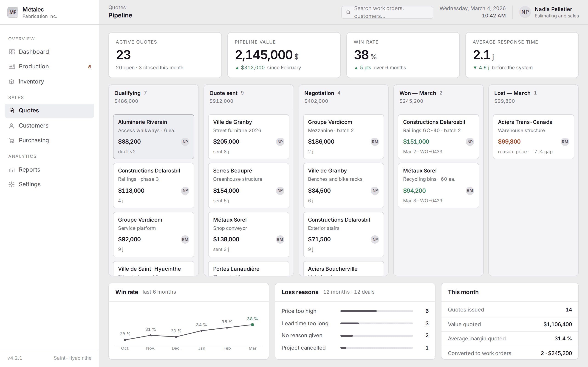Open the Settings gear icon
The height and width of the screenshot is (367, 588).
click(x=11, y=184)
